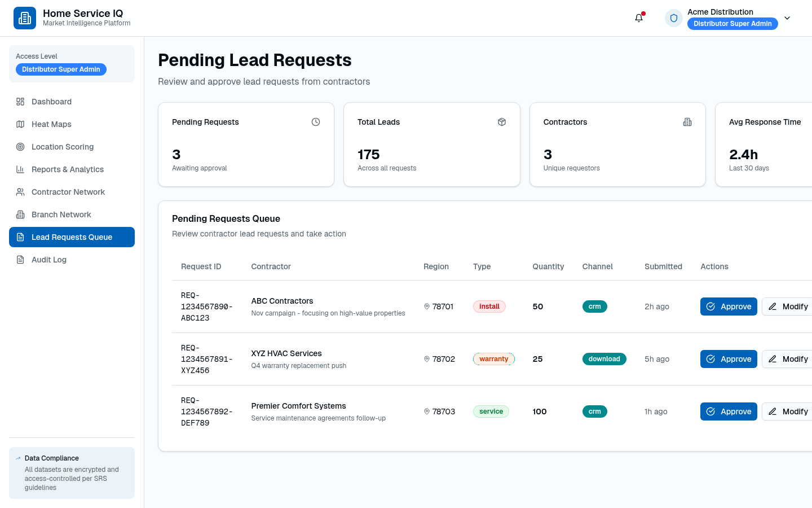Screen dimensions: 812x508
Task: Click the shield avatar next to Acme Distribution
Action: 674,18
